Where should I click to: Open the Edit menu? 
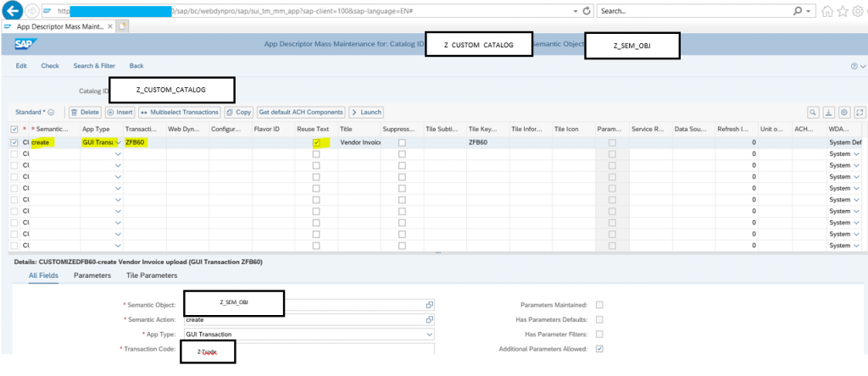click(x=21, y=66)
